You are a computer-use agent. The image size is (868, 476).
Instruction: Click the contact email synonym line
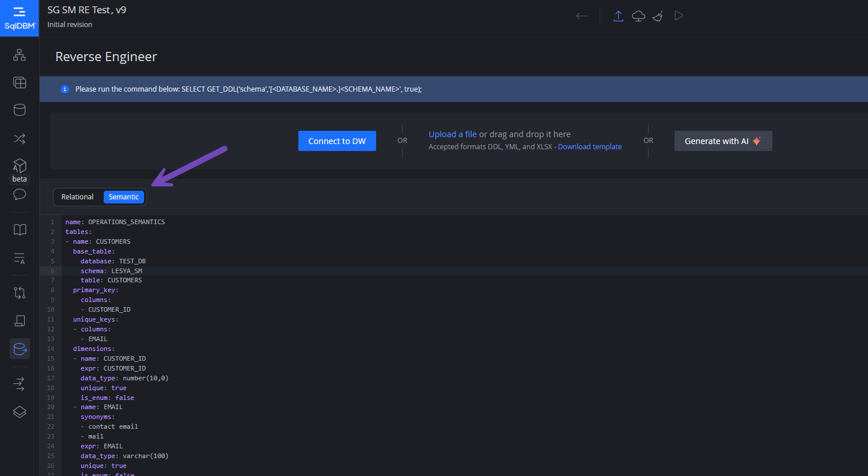coord(109,426)
